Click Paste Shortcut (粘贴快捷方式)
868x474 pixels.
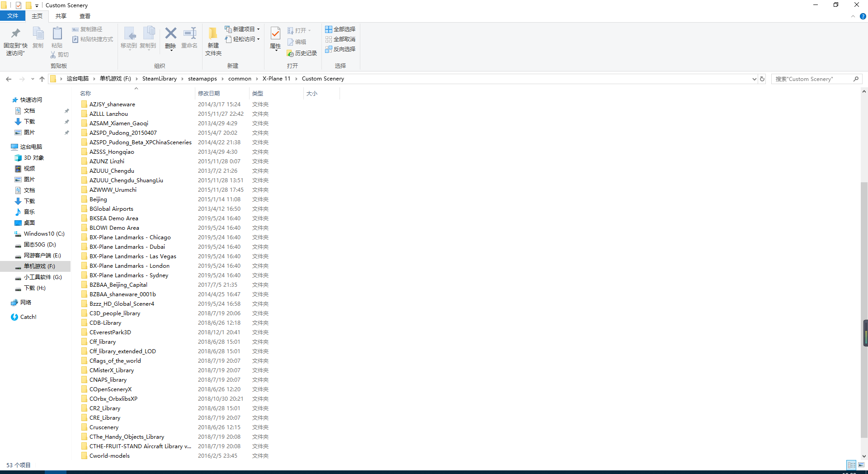(x=93, y=39)
